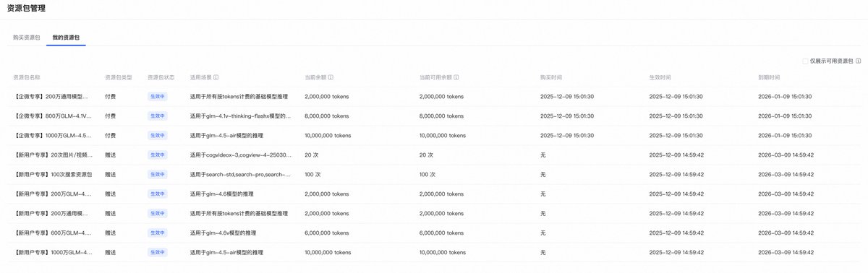Viewport: 868px width, 273px height.
Task: Click the info icon beside 适用场景 header
Action: 216,77
